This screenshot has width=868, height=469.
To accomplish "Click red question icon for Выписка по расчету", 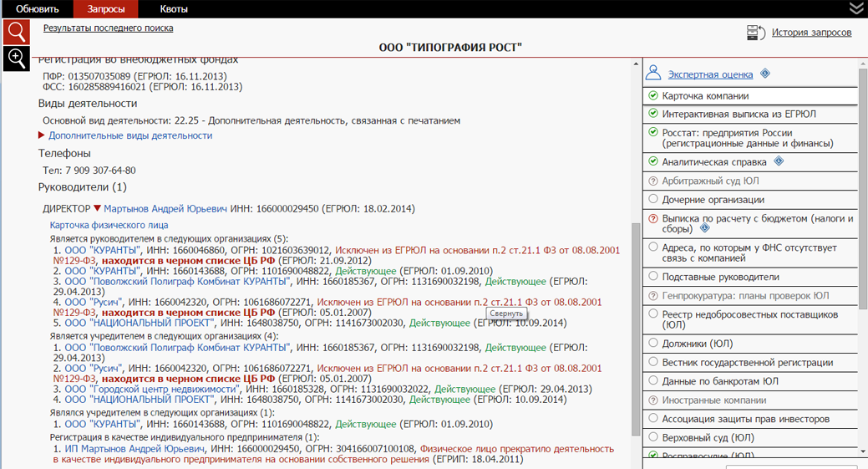I will click(653, 218).
